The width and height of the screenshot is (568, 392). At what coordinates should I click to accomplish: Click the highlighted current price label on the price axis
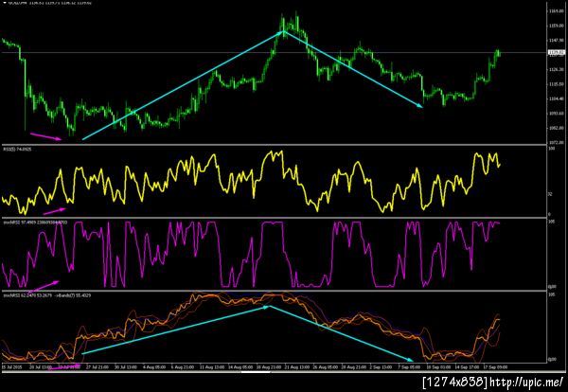[556, 53]
